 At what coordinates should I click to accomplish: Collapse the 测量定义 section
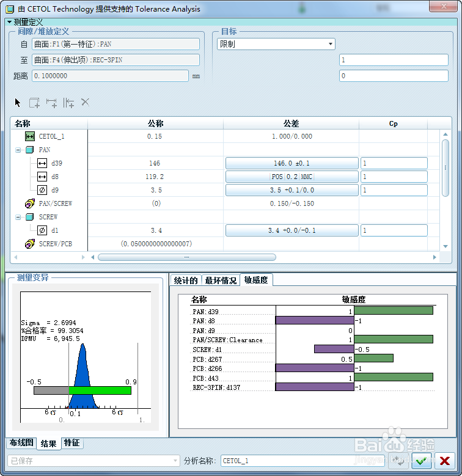[x=9, y=22]
